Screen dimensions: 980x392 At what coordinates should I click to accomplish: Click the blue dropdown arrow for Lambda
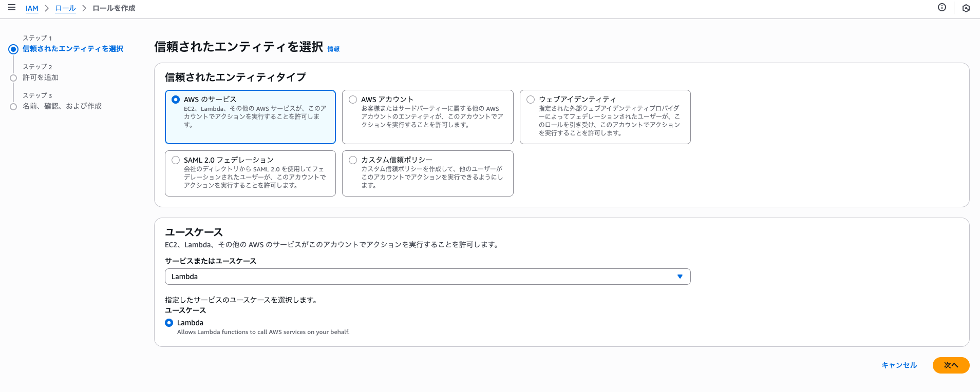(680, 277)
